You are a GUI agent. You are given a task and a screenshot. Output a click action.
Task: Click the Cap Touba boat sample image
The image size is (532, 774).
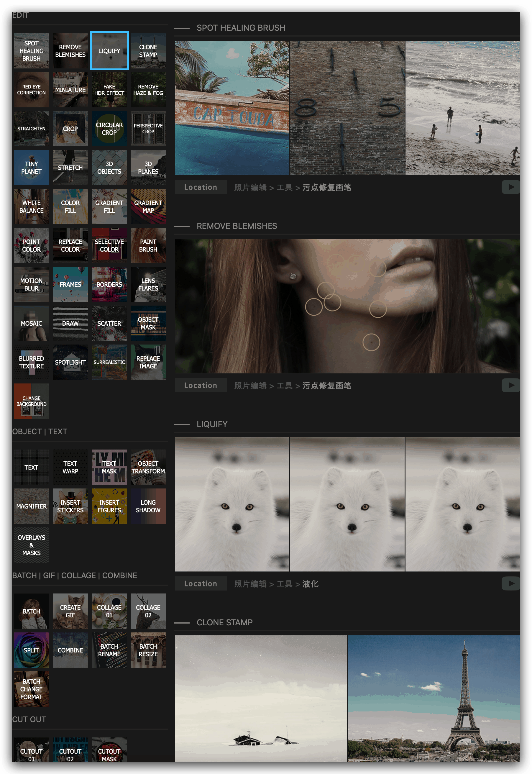[x=232, y=108]
